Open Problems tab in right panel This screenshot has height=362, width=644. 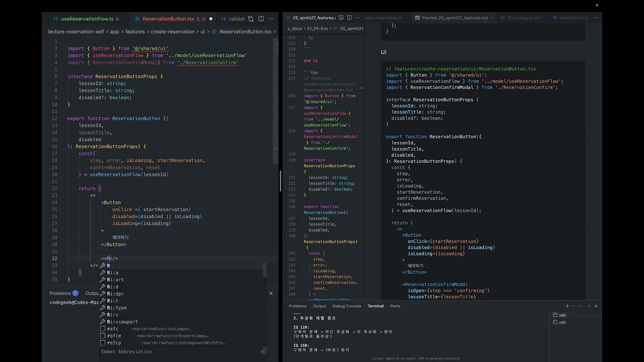point(297,306)
